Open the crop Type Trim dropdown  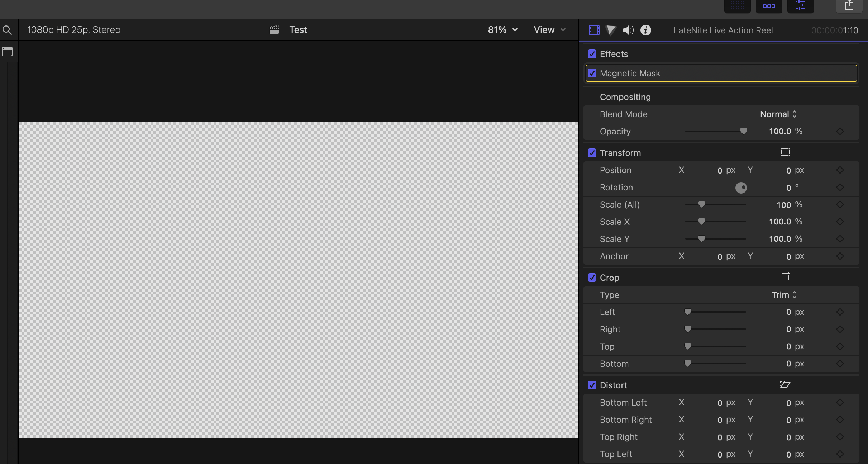(784, 295)
